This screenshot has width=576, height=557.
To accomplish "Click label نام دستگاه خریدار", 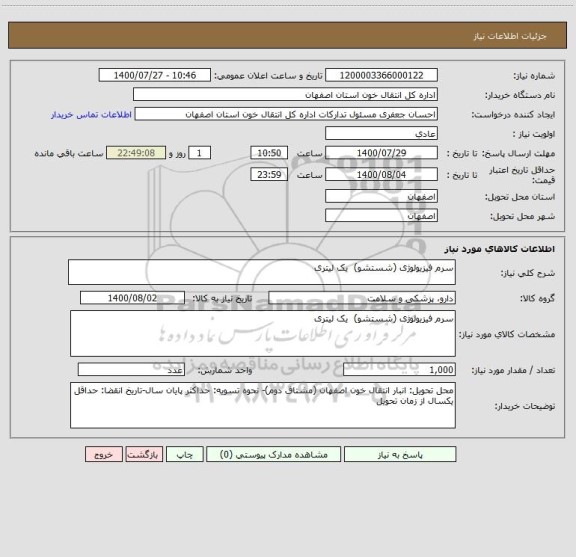I will point(520,95).
